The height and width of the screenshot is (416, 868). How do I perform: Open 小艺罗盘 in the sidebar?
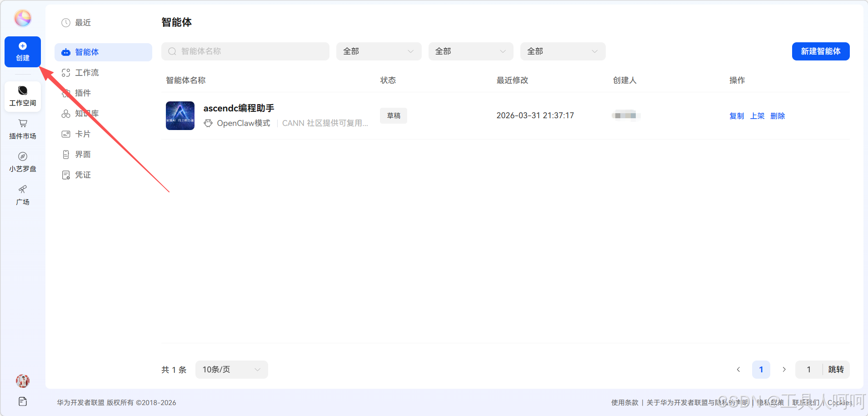click(22, 161)
